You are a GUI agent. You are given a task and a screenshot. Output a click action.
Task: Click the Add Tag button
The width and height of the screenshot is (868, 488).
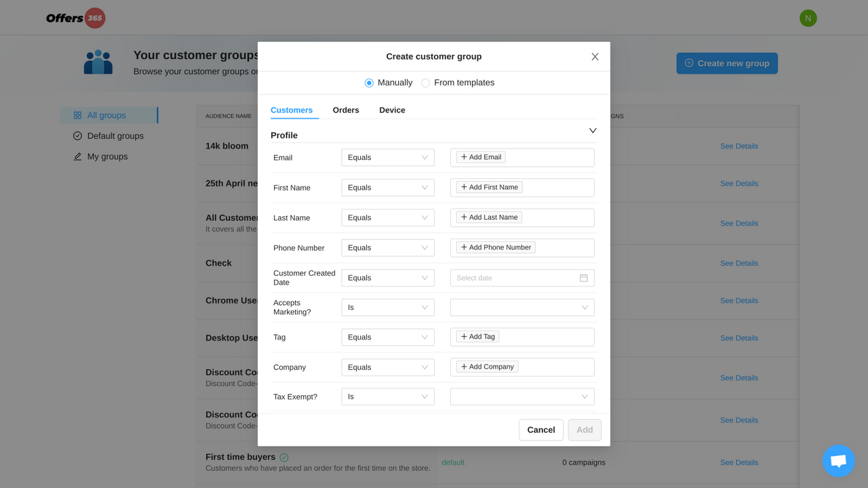(477, 336)
